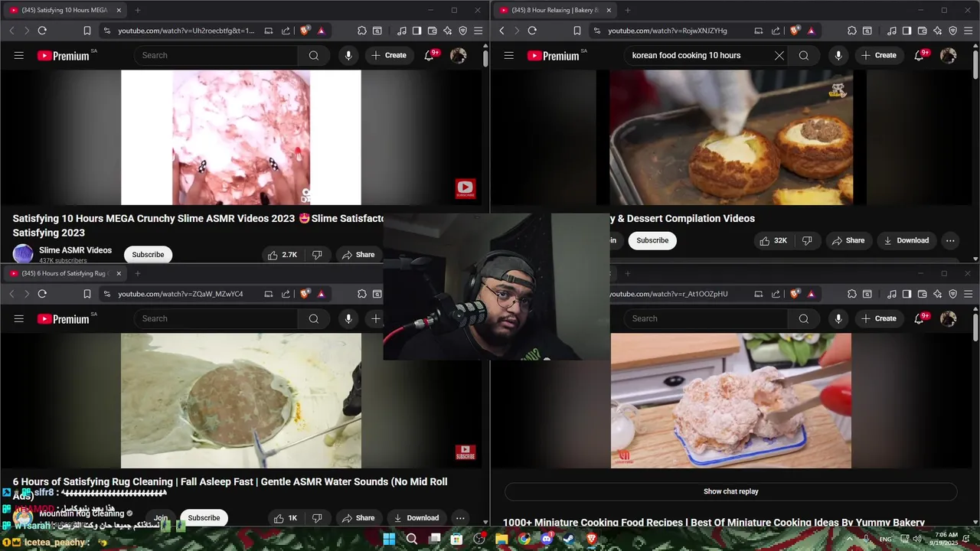The width and height of the screenshot is (980, 551).
Task: Dislike the bakery dessert compilation video
Action: (807, 240)
